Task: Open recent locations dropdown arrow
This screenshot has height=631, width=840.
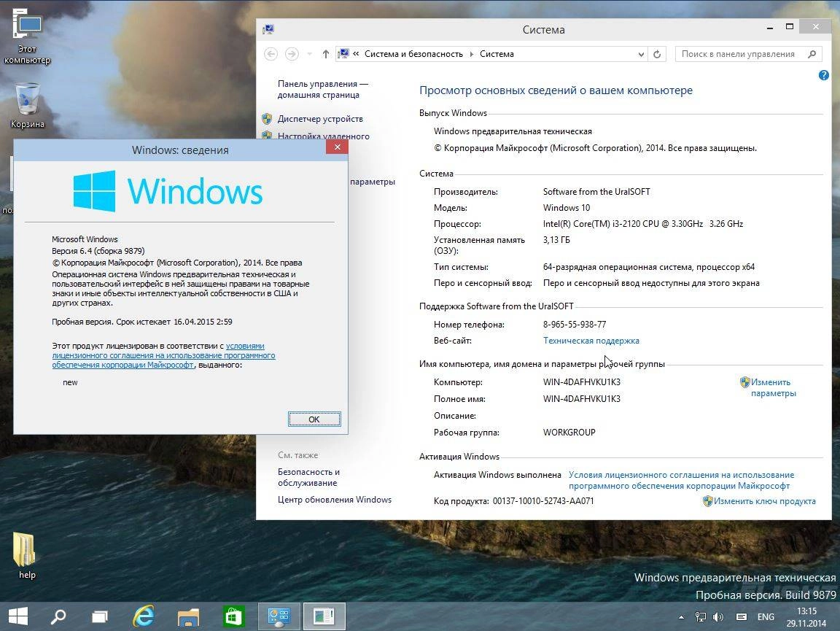Action: pos(310,54)
